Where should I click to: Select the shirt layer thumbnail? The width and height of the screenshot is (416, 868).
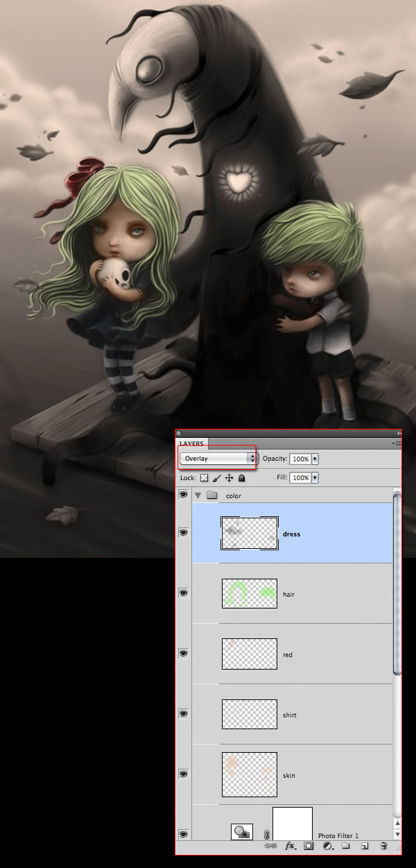click(250, 714)
